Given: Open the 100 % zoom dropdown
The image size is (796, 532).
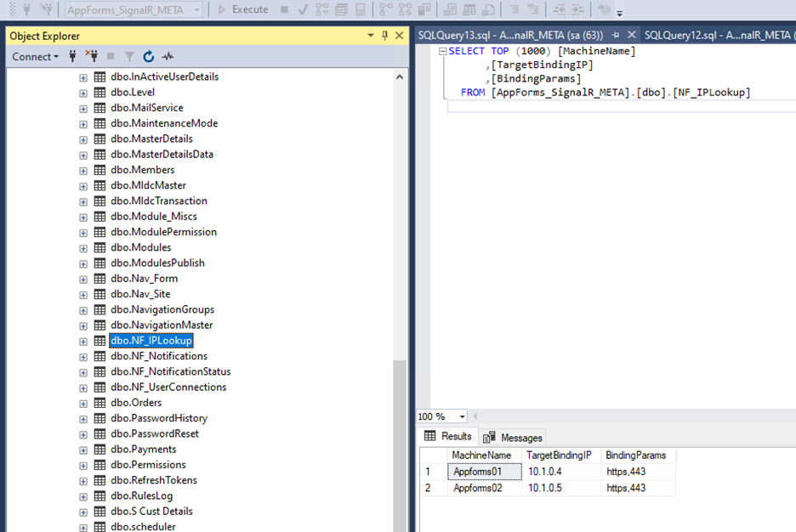Looking at the screenshot, I should point(462,416).
